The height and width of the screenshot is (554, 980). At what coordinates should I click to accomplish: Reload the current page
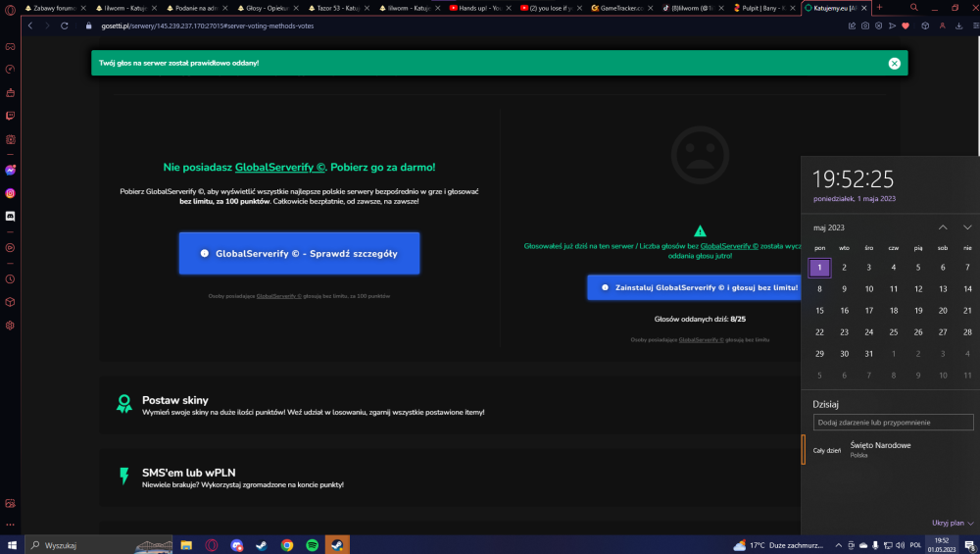(x=65, y=25)
